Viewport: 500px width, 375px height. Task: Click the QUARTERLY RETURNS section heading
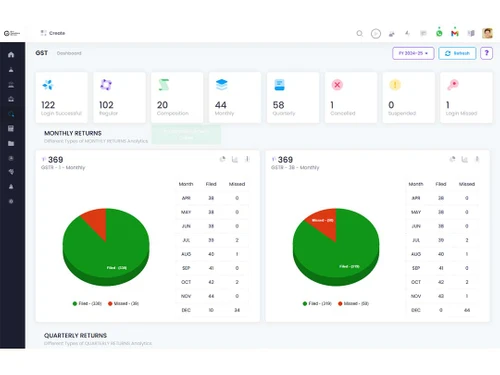tap(75, 335)
